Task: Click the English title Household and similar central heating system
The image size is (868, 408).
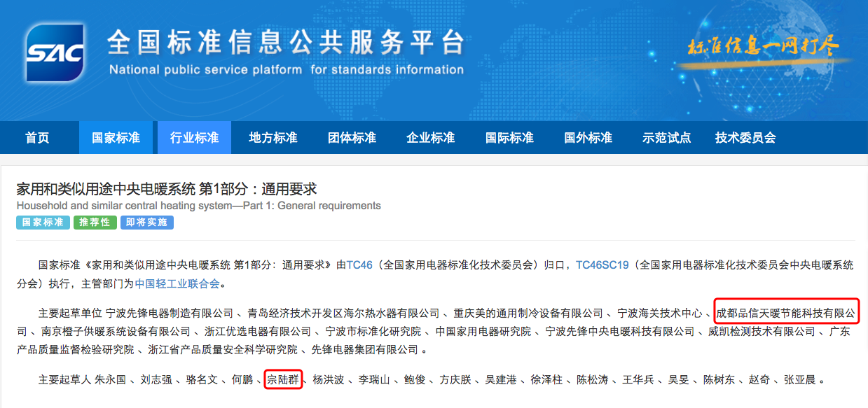Action: tap(199, 206)
